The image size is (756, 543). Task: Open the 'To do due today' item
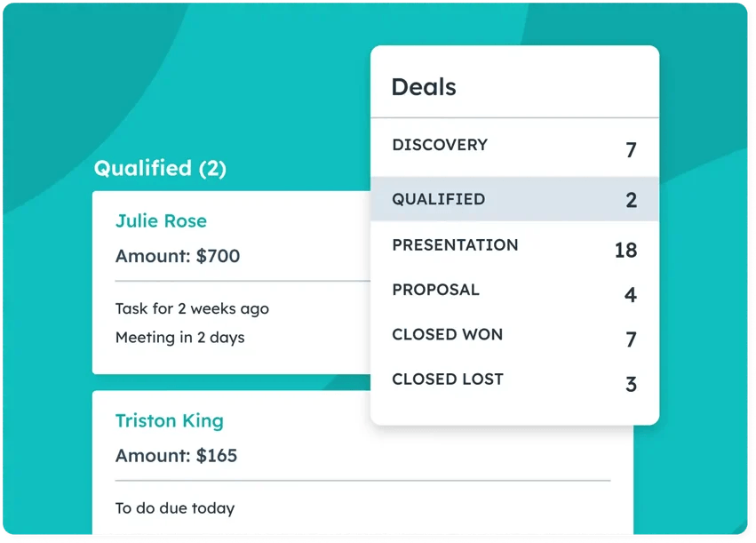pyautogui.click(x=174, y=508)
